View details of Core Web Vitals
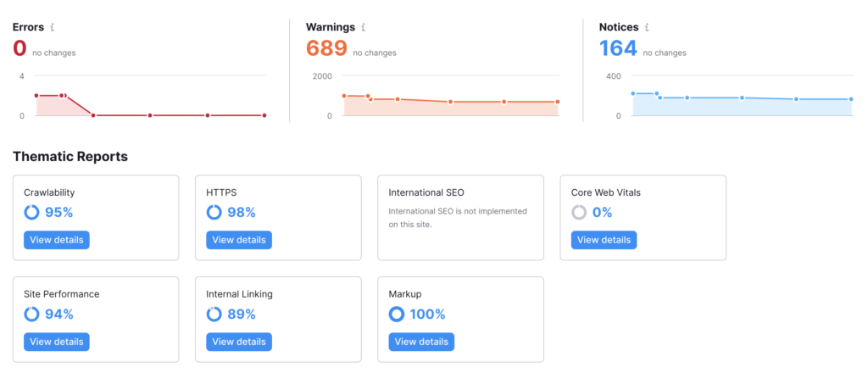This screenshot has width=868, height=373. (604, 240)
